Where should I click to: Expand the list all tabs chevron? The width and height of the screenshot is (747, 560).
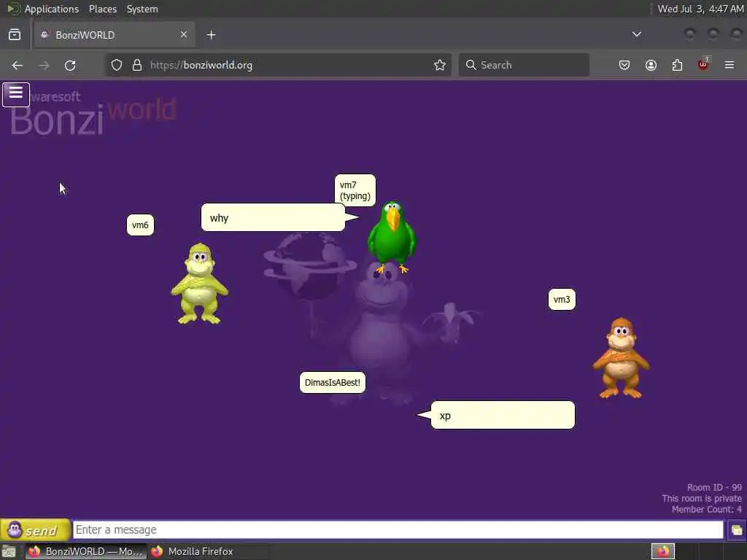636,34
